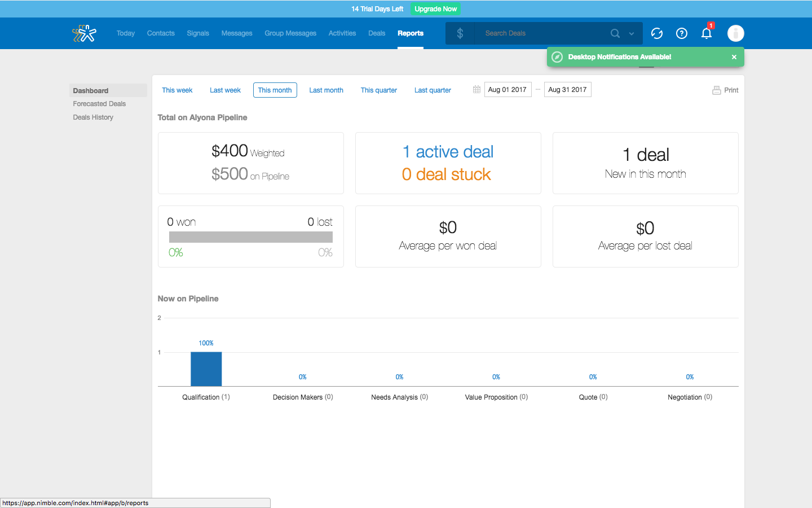Image resolution: width=812 pixels, height=508 pixels.
Task: Click the sync refresh icon
Action: pos(656,33)
